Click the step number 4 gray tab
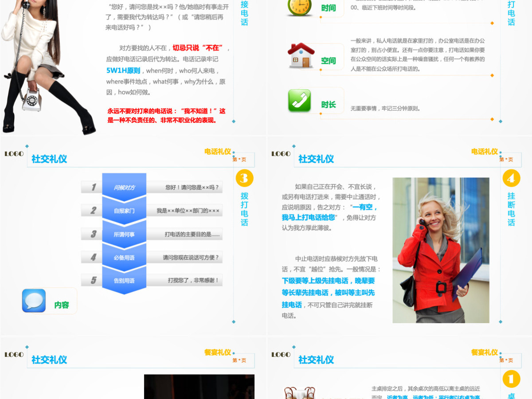 (92, 257)
